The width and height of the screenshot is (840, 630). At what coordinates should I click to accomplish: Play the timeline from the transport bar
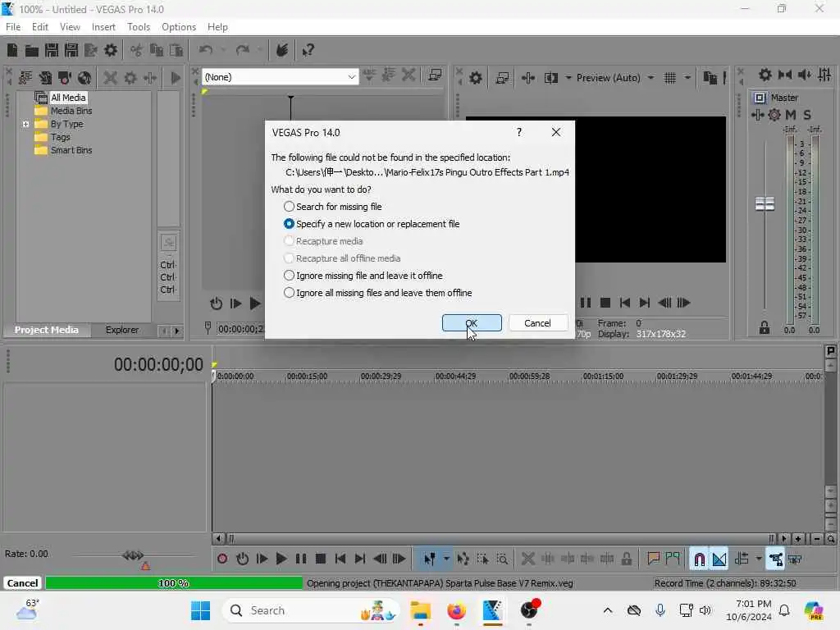tap(281, 559)
